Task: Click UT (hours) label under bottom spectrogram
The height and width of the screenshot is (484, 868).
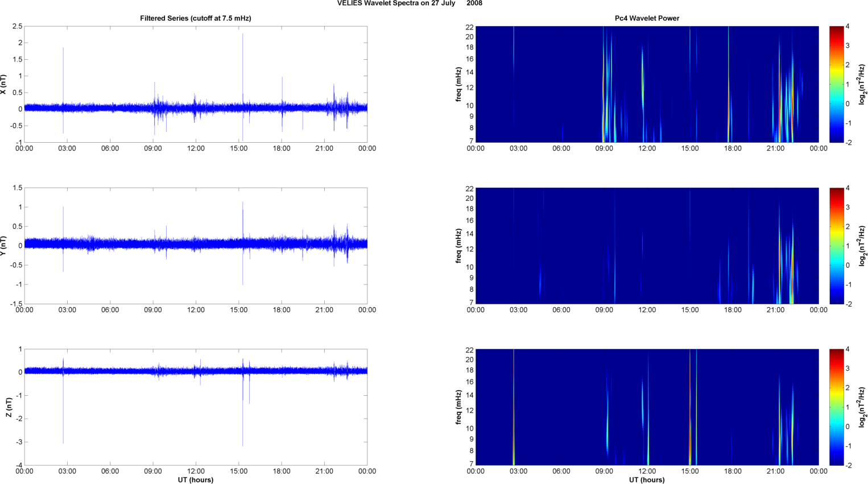Action: point(647,480)
